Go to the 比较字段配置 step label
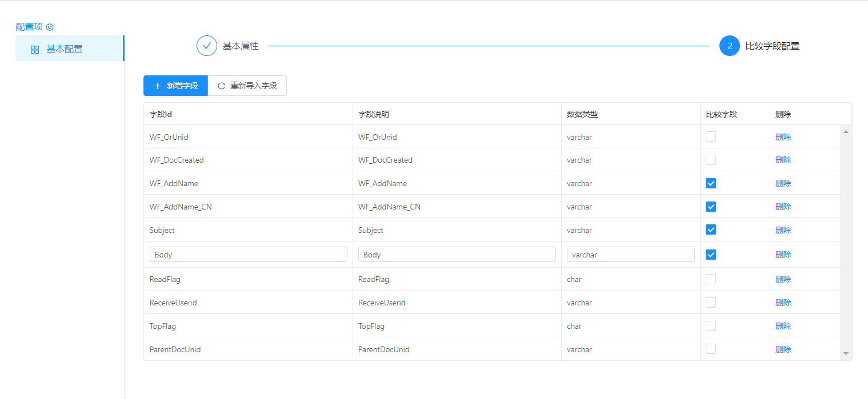The height and width of the screenshot is (399, 868). click(x=772, y=46)
